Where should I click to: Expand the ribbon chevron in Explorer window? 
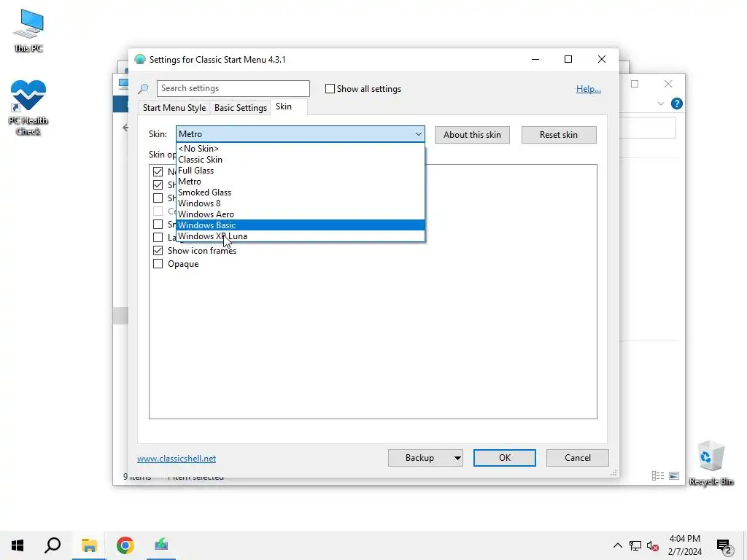pyautogui.click(x=660, y=104)
